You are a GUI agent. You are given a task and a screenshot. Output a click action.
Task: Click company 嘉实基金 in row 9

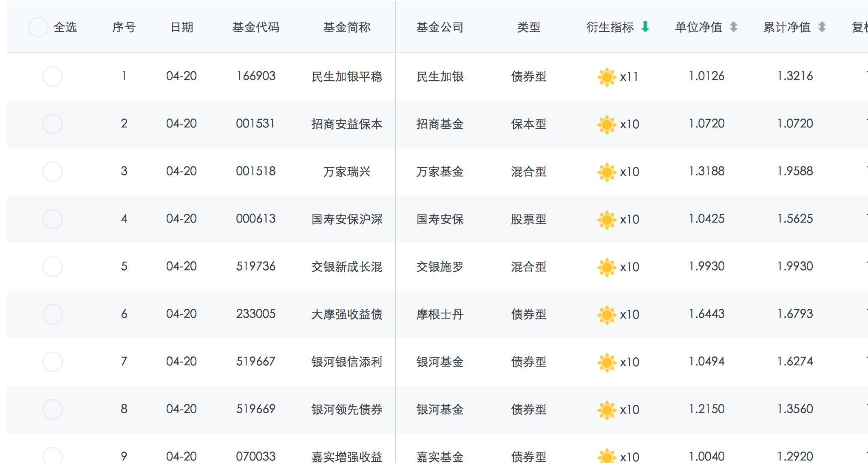(440, 457)
